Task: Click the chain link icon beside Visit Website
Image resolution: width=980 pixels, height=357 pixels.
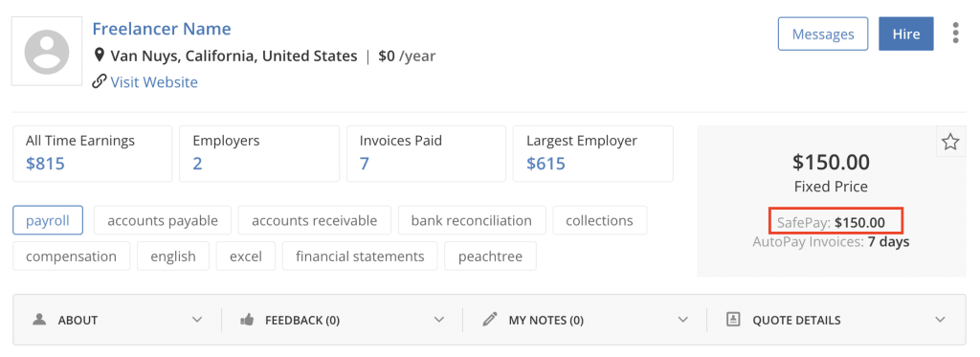Action: pyautogui.click(x=99, y=82)
